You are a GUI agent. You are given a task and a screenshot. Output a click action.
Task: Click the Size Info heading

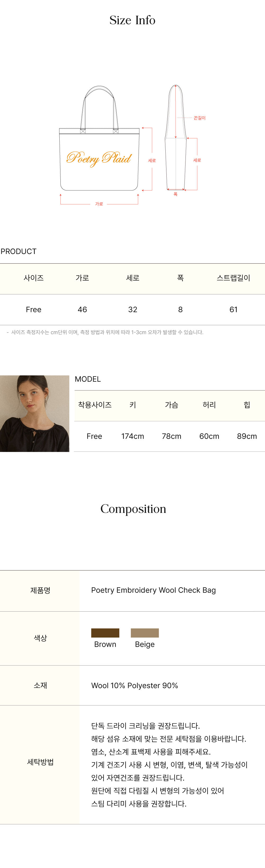pos(132,20)
